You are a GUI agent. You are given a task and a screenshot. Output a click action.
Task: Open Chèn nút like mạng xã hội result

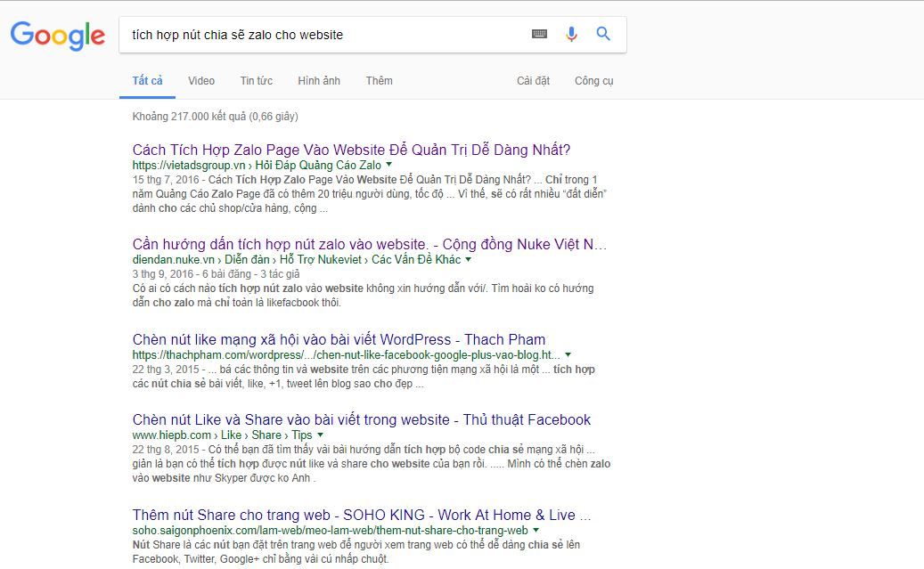pos(339,339)
